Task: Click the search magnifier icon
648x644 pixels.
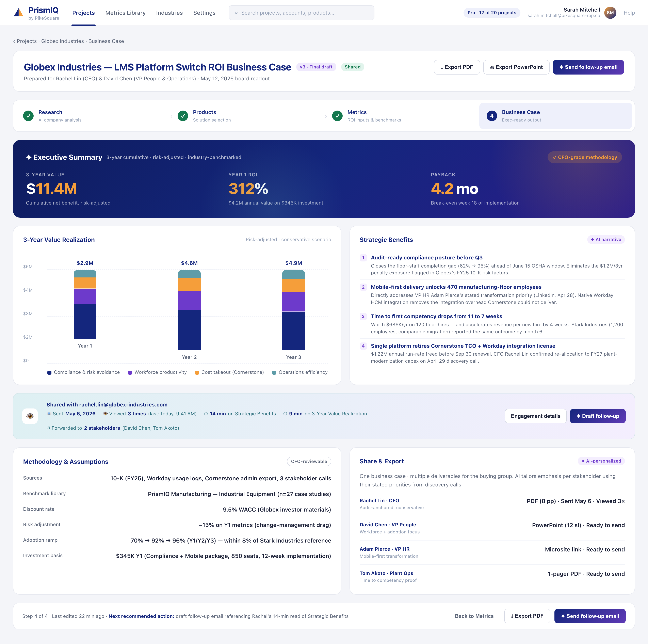Action: click(x=236, y=13)
